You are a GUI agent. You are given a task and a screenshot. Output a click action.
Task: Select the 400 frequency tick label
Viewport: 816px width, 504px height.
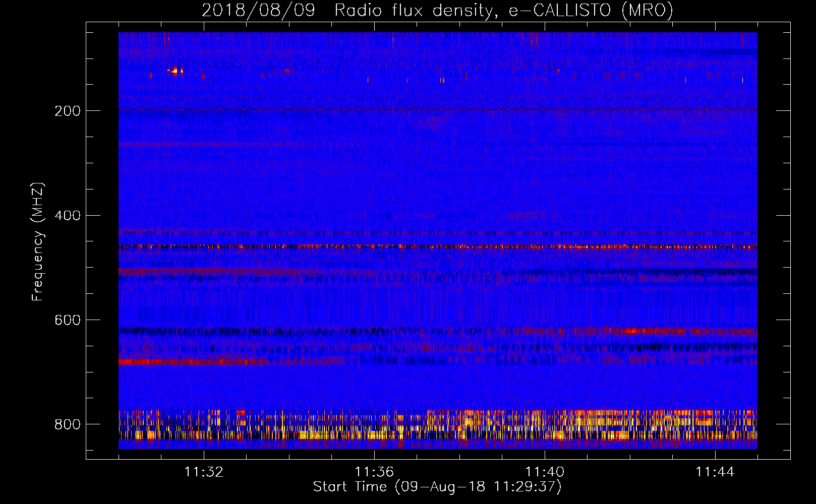67,216
